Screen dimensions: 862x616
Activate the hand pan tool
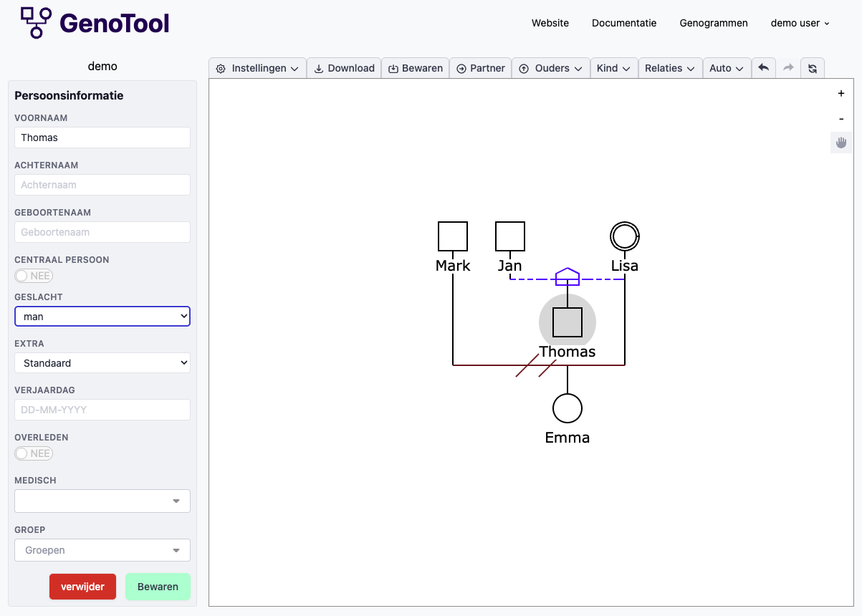pyautogui.click(x=841, y=143)
